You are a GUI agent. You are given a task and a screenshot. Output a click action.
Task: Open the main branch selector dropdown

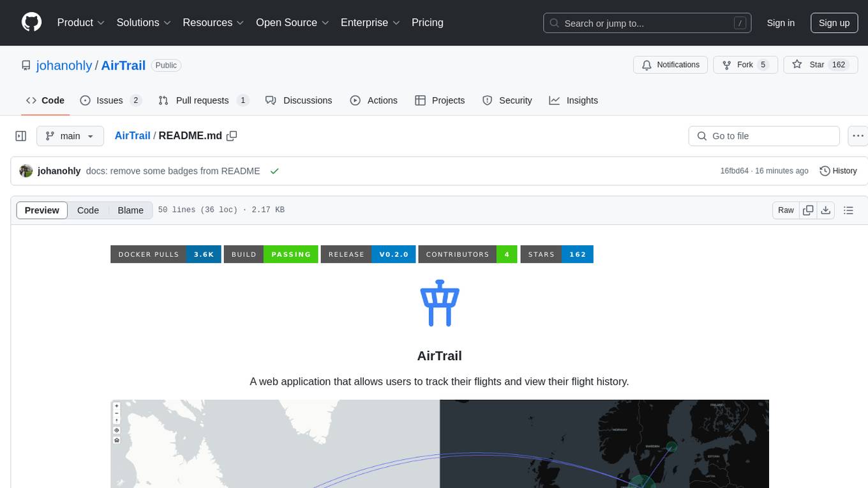70,136
